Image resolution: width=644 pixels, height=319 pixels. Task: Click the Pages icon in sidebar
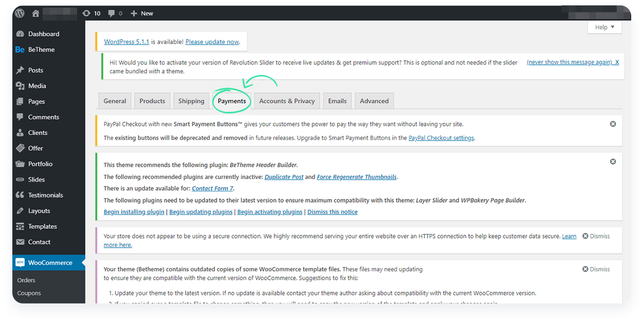(20, 101)
